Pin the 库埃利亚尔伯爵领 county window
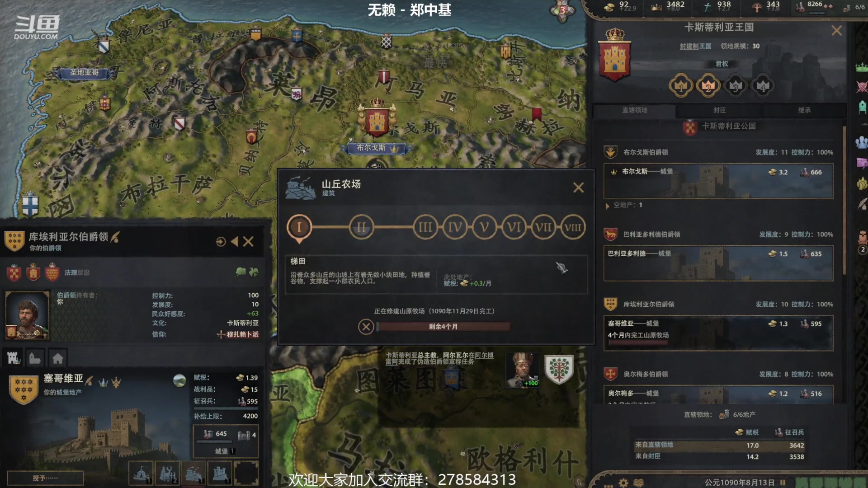The height and width of the screenshot is (488, 868). point(221,242)
